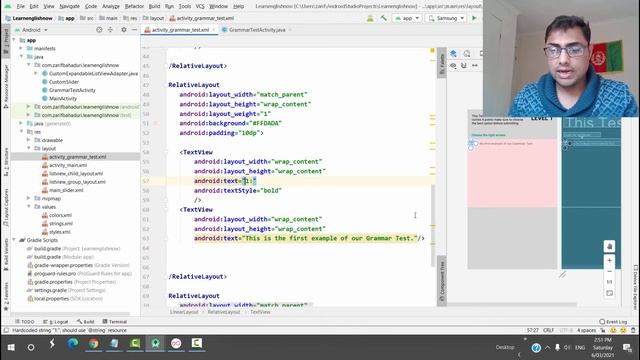The image size is (640, 360).
Task: Open the Android Studio taskbar icon
Action: pyautogui.click(x=156, y=344)
